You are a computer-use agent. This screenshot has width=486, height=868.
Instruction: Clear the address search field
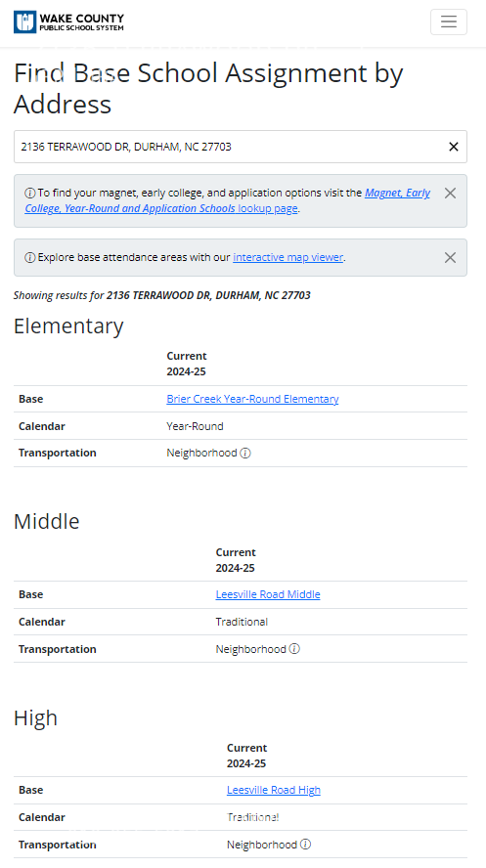coord(454,147)
